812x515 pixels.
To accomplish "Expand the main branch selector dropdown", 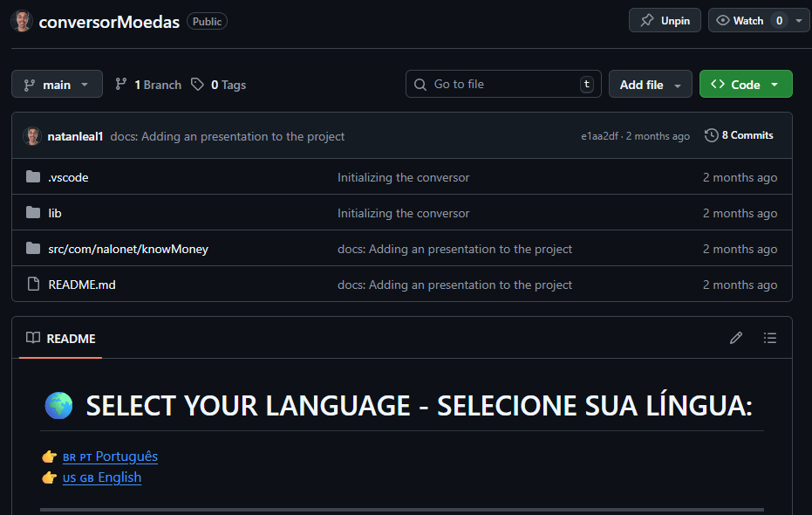I will [57, 85].
